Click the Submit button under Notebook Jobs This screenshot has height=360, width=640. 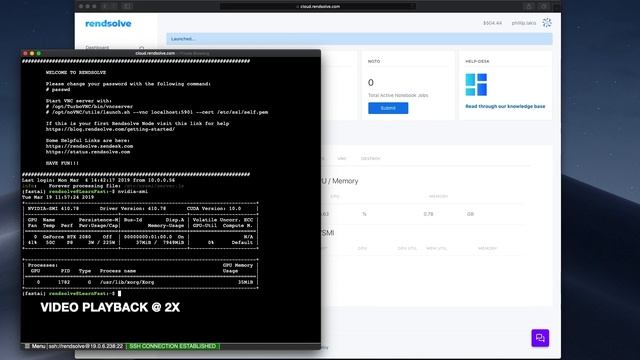(388, 108)
